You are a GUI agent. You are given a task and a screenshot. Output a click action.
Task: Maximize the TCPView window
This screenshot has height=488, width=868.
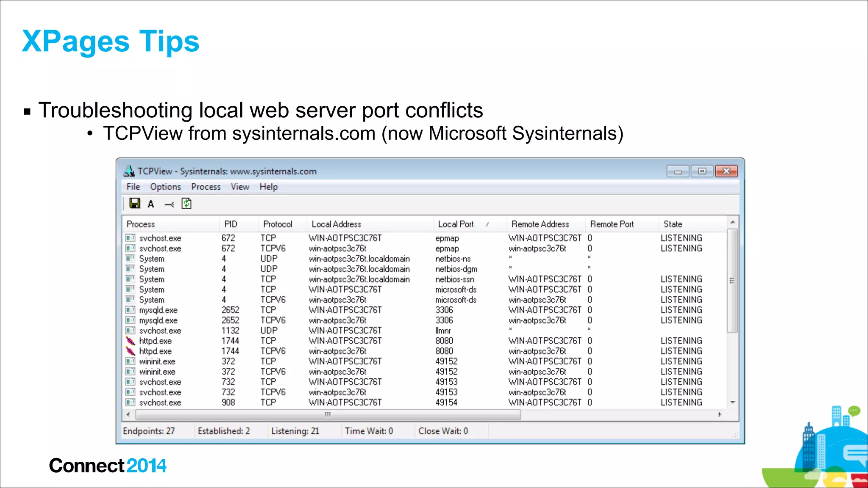(x=702, y=171)
